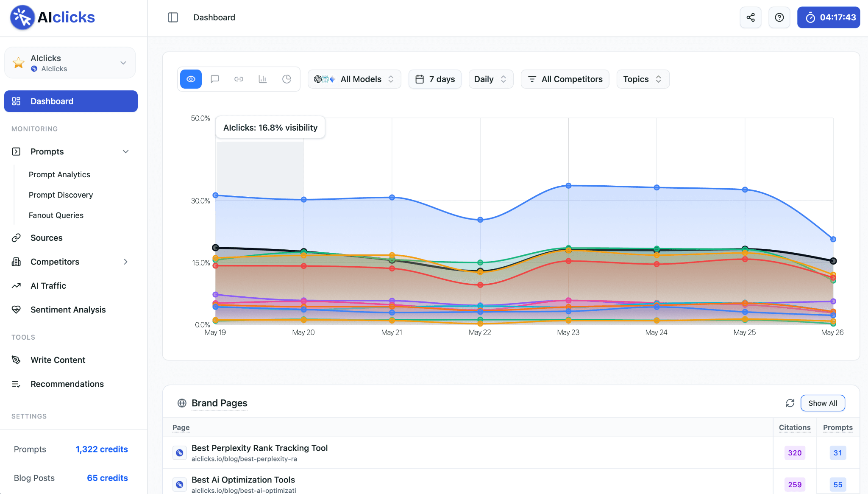Click the Best Ai Optimization row favicon
The height and width of the screenshot is (494, 868).
coord(180,485)
